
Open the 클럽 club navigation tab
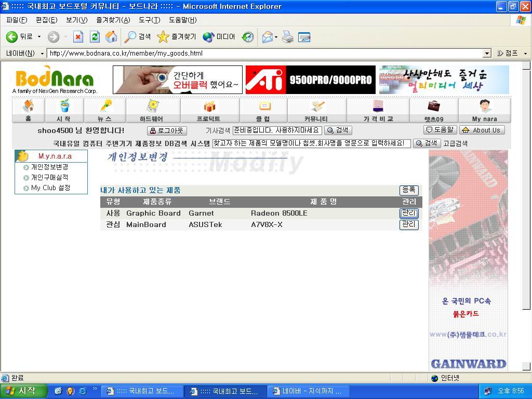(263, 110)
